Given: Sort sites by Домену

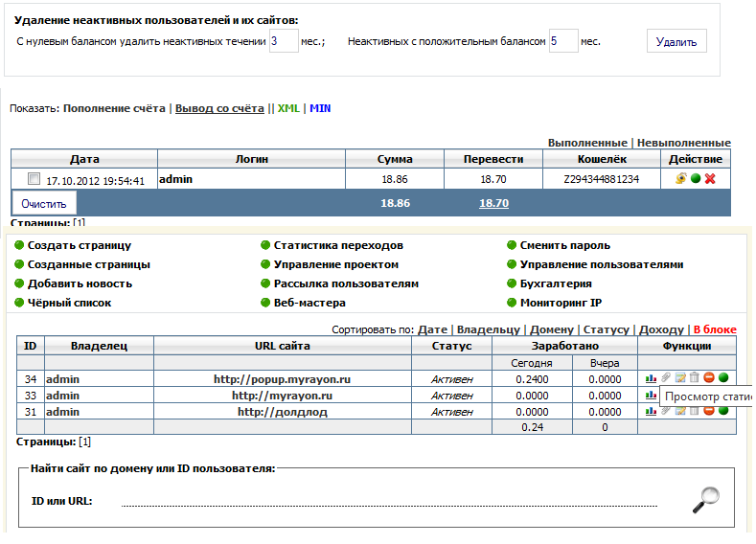Looking at the screenshot, I should tap(552, 329).
